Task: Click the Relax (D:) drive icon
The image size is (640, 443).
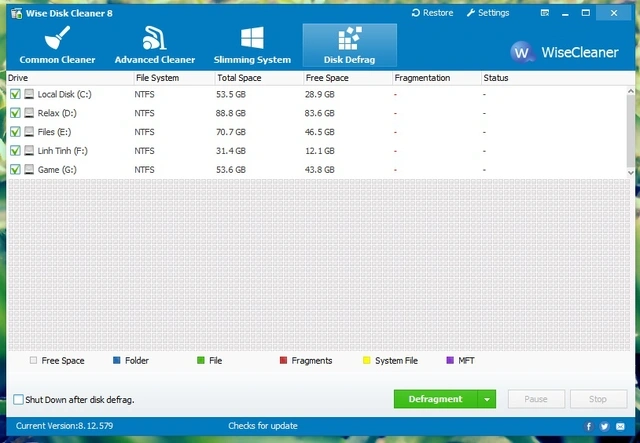Action: [29, 113]
